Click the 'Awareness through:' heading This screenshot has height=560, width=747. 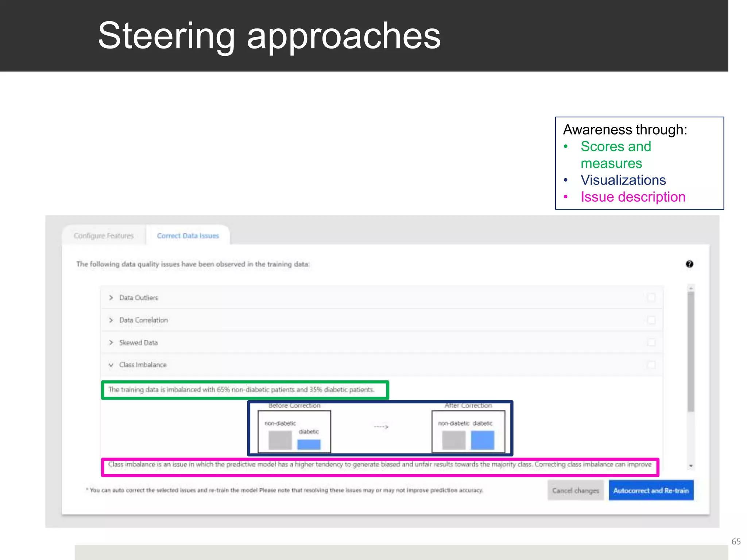coord(625,130)
